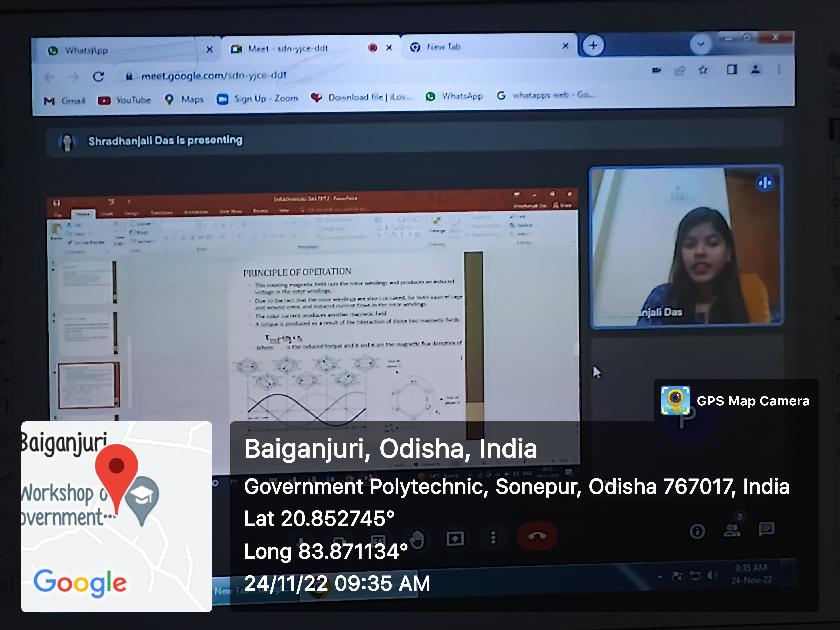Select the top slide thumbnail in PowerPoint panel
Screen dimensions: 840x630
(88, 282)
